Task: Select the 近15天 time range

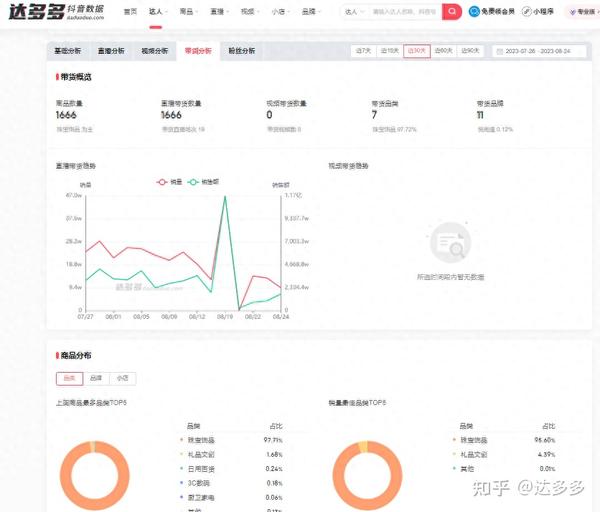Action: coord(390,51)
